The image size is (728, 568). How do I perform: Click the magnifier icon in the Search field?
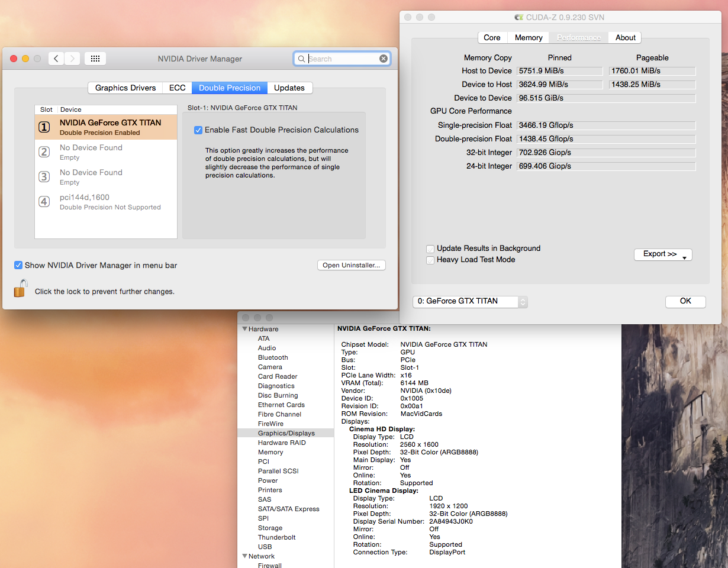pyautogui.click(x=301, y=59)
